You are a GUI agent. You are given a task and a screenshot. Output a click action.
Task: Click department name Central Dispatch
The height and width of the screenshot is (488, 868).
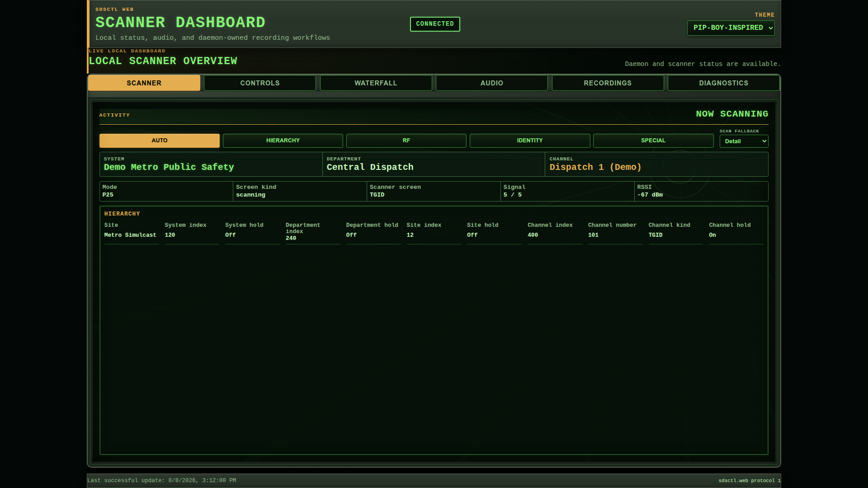[x=370, y=167]
